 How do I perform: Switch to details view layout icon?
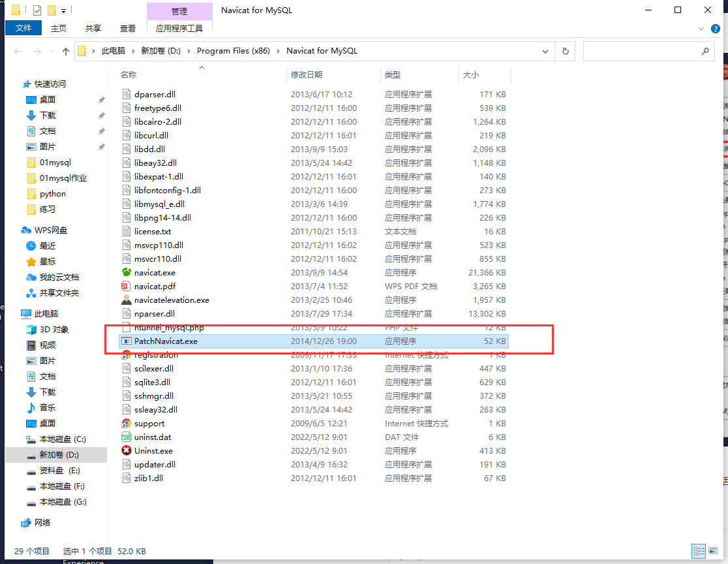coord(699,551)
